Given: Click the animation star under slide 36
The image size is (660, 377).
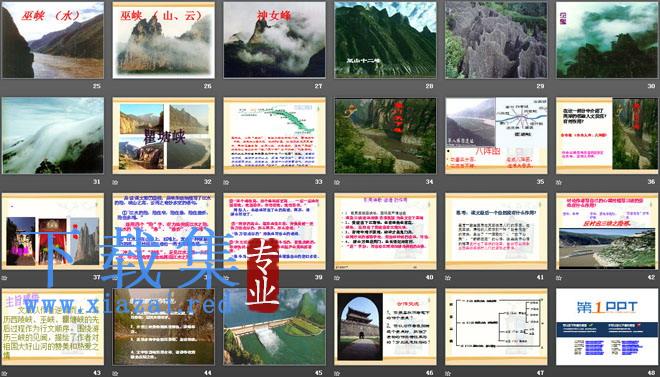Looking at the screenshot, I should point(559,183).
